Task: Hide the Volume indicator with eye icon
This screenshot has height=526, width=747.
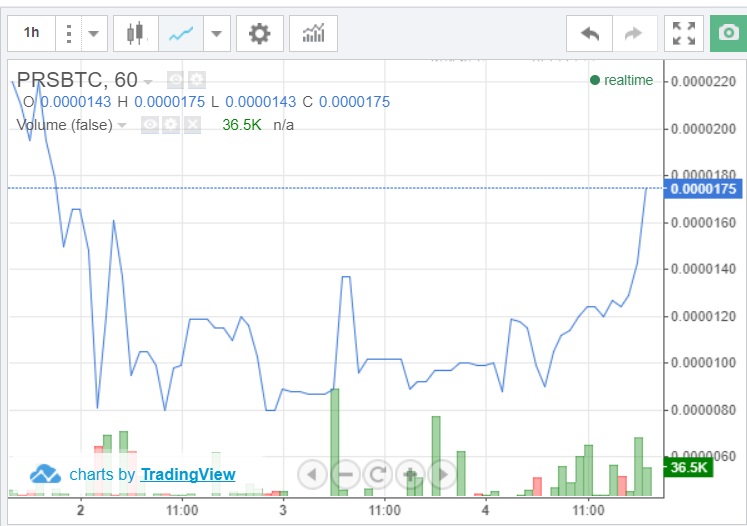Action: click(150, 125)
